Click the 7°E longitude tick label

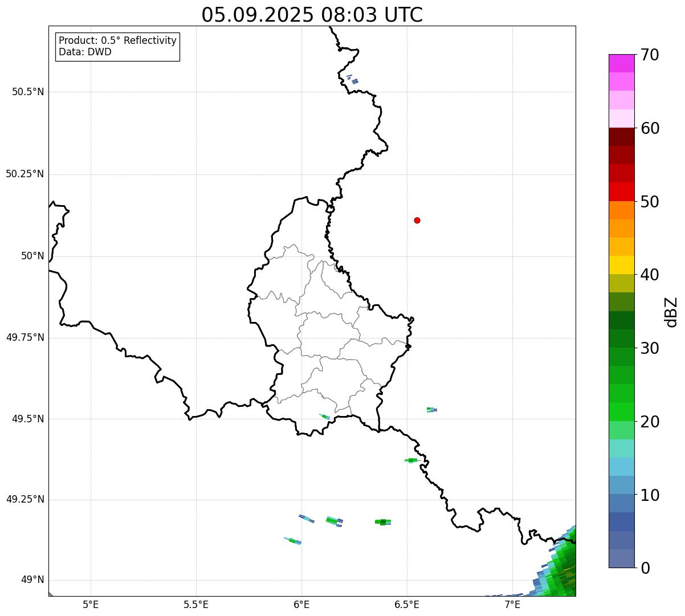(512, 604)
